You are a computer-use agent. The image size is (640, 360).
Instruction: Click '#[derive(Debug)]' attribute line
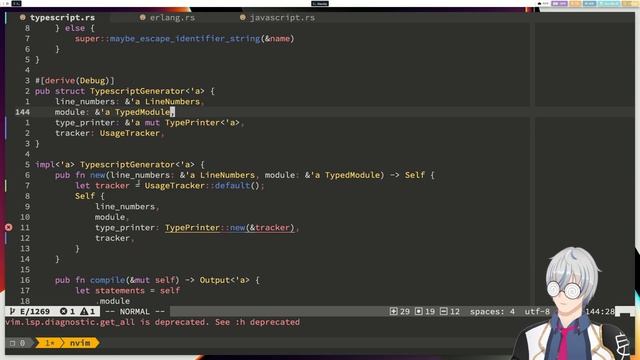pos(75,80)
